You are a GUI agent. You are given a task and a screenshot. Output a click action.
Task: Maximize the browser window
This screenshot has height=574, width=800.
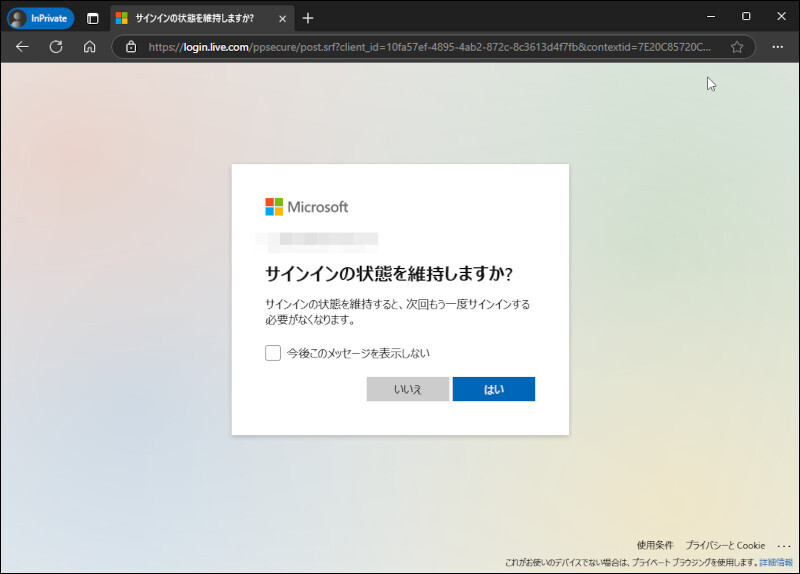point(746,16)
